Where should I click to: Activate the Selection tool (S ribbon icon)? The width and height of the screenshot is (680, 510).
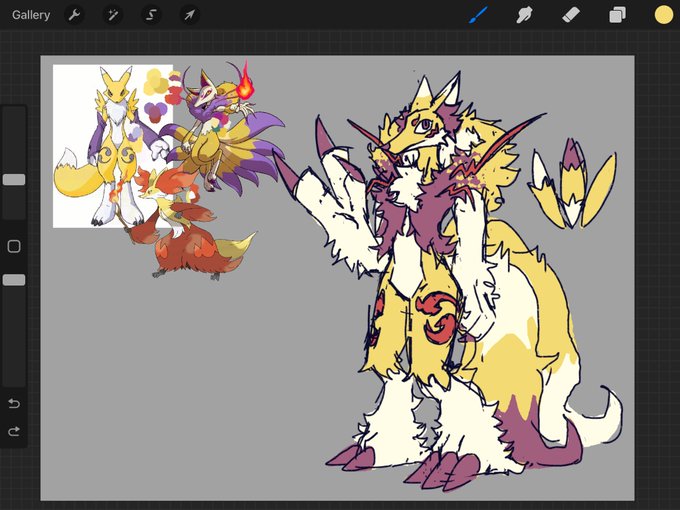(151, 16)
